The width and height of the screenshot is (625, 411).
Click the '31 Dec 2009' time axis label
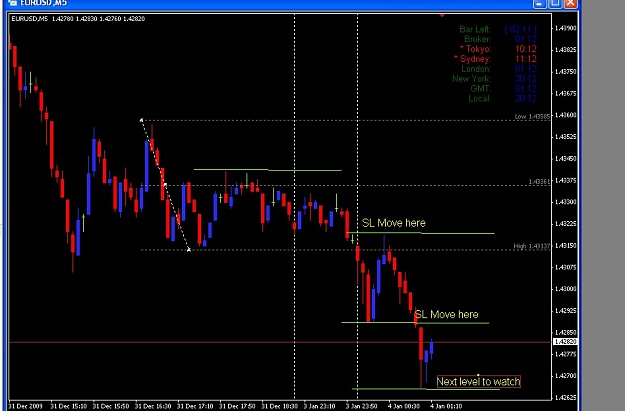click(x=25, y=406)
